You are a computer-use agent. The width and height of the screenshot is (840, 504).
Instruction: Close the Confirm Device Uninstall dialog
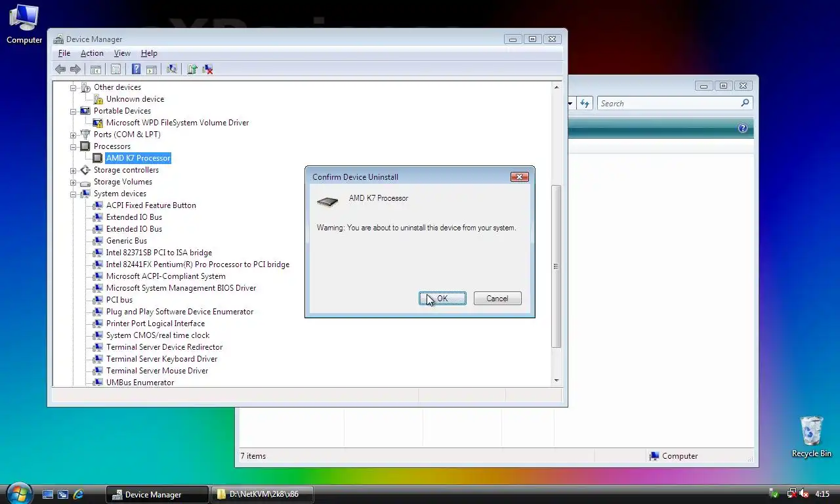click(519, 177)
